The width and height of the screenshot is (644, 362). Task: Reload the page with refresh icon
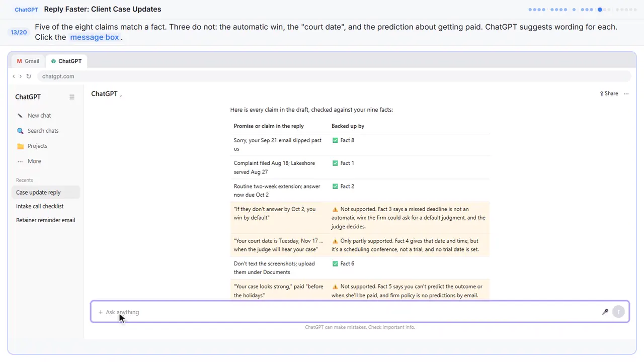point(29,76)
